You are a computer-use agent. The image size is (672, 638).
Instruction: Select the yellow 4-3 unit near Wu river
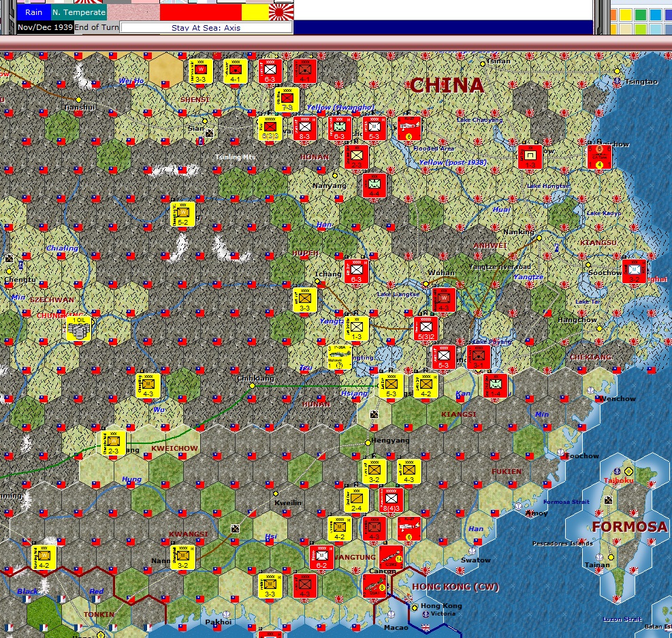tap(148, 385)
